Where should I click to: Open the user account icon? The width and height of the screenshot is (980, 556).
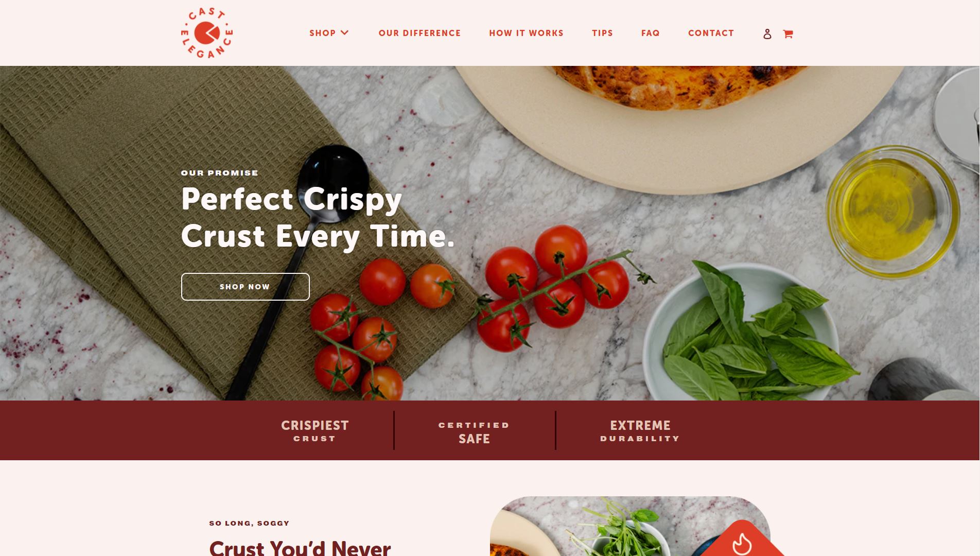(x=767, y=34)
